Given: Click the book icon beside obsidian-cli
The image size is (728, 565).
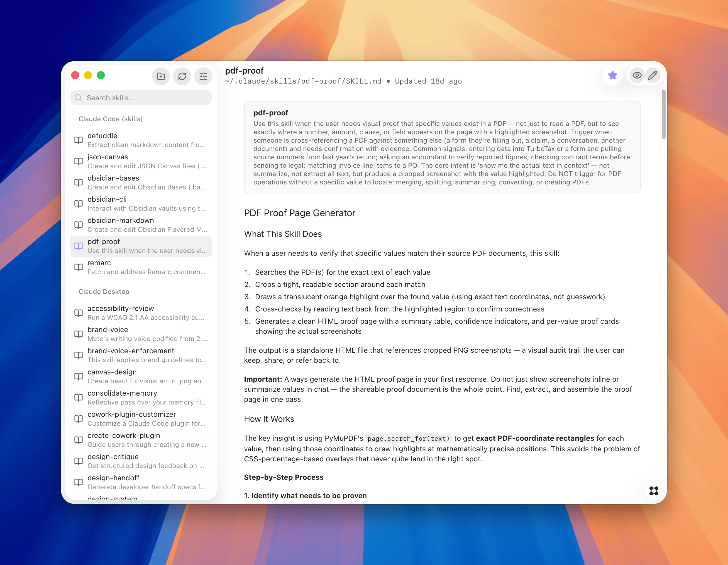Looking at the screenshot, I should tap(78, 204).
